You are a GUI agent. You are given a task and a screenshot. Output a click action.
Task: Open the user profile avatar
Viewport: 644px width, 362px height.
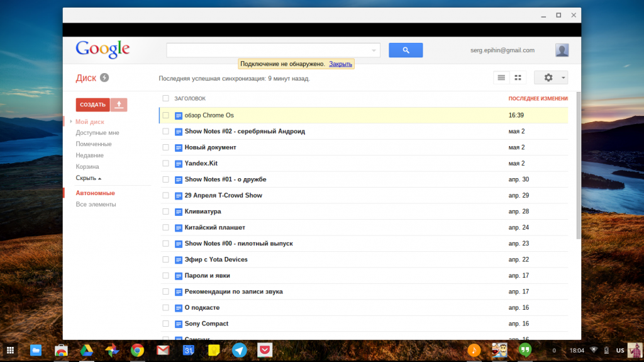(562, 50)
